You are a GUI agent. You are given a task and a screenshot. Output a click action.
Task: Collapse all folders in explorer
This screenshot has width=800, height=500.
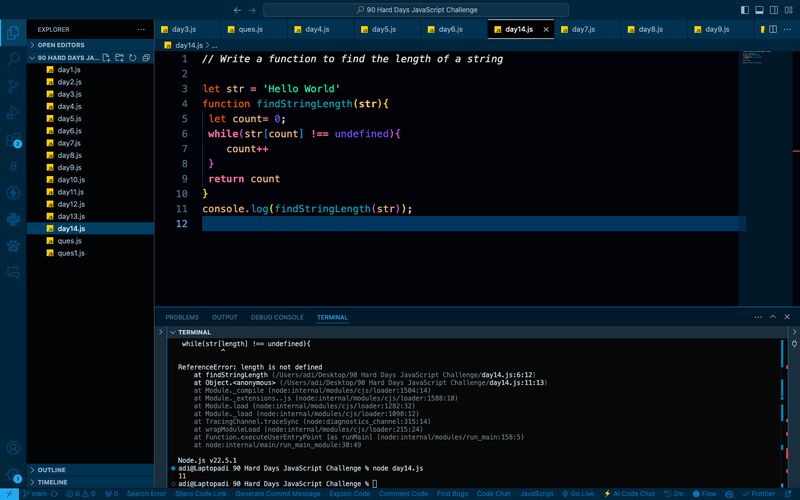[x=146, y=58]
